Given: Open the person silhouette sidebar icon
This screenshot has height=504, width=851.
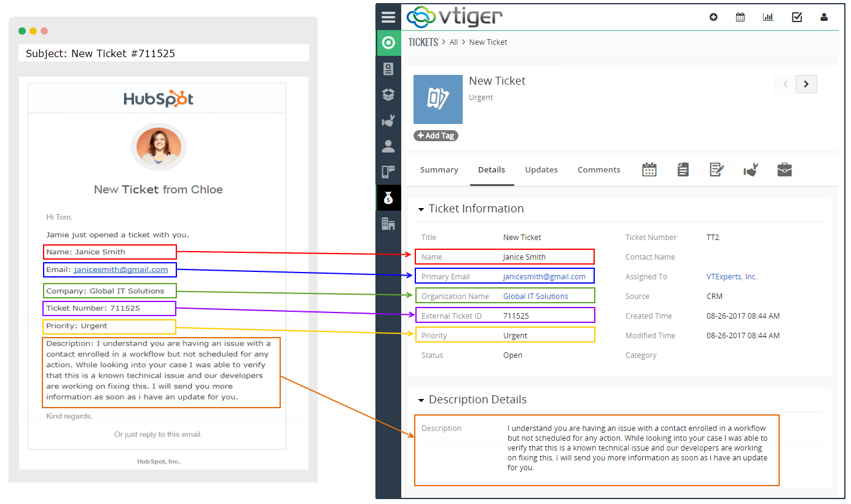Looking at the screenshot, I should pos(388,146).
